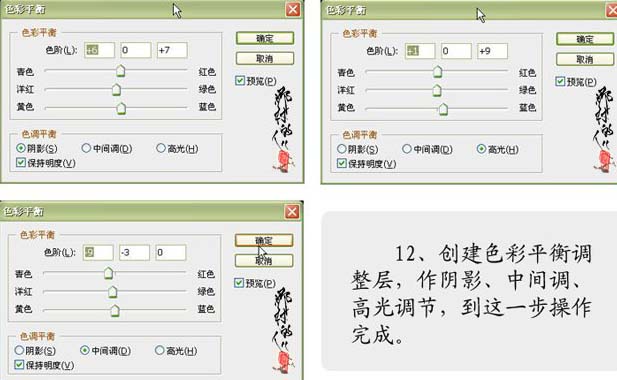Viewport: 617px width, 380px height.
Task: Click the 洋红–绿色 slider handle in the 中间调 dialog
Action: 113,291
